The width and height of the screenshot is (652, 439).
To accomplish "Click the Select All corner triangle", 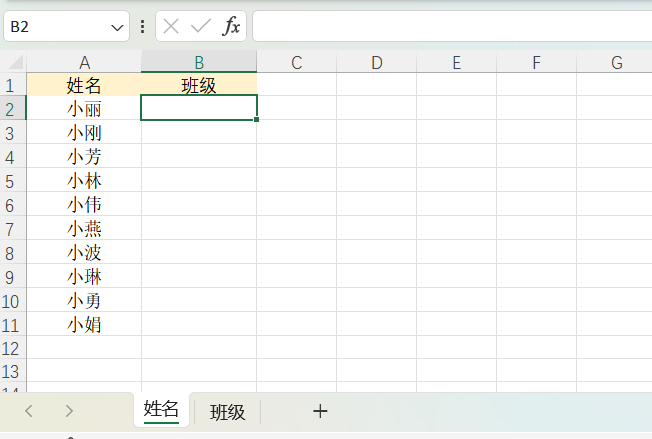I will [x=14, y=62].
